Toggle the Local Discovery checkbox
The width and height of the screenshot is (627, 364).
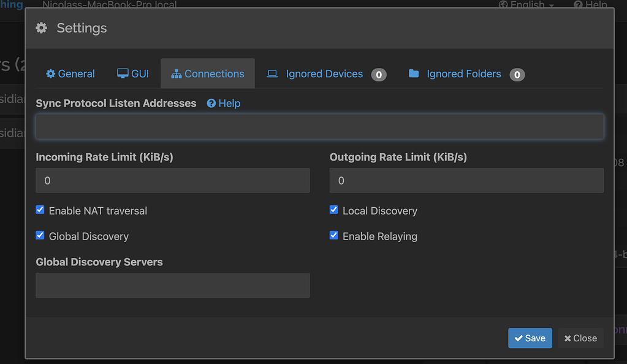point(333,210)
